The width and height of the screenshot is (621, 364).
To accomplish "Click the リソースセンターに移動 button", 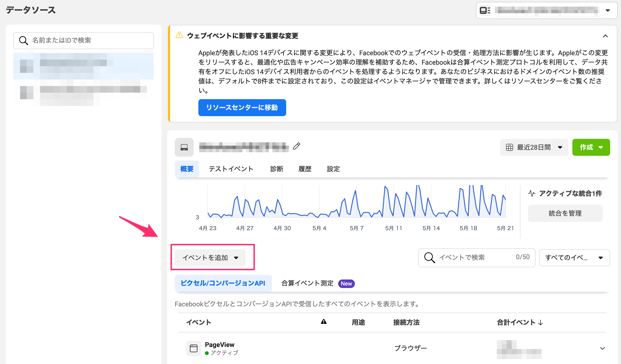I will point(242,108).
